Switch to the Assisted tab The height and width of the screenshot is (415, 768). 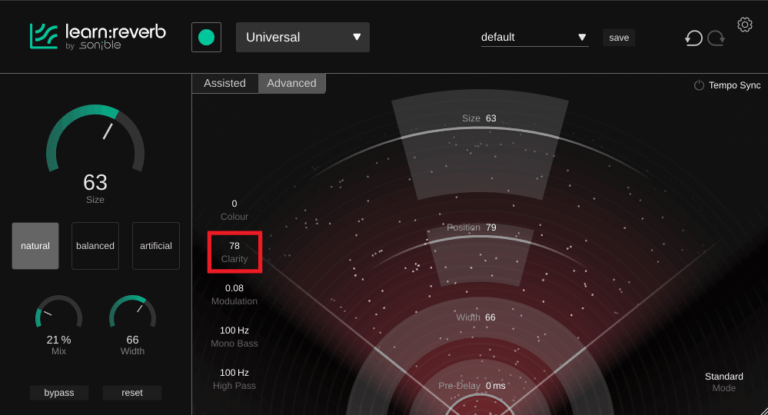[x=225, y=84]
